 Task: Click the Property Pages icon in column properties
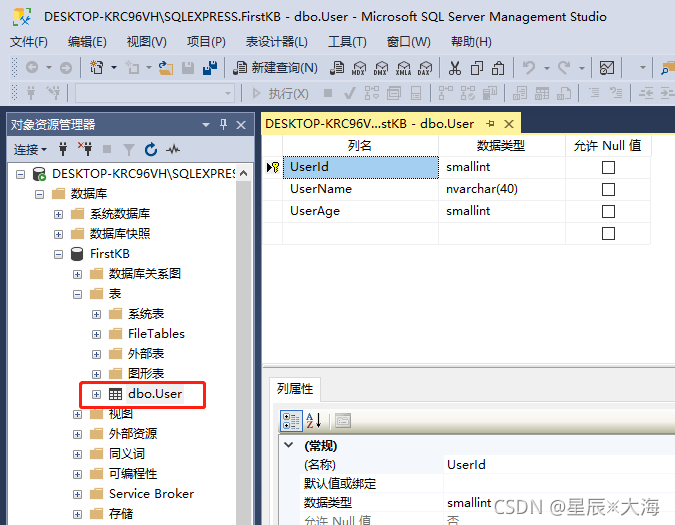point(343,420)
